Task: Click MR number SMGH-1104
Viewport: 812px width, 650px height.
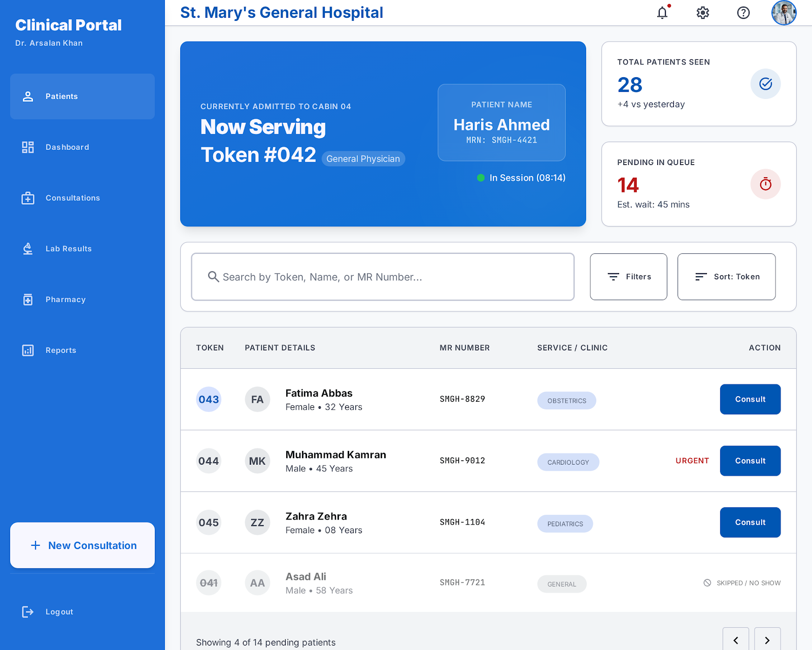Action: point(462,522)
